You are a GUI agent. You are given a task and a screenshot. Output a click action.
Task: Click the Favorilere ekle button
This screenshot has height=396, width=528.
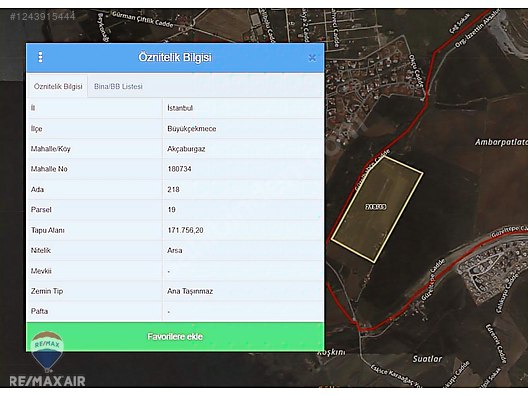click(175, 337)
